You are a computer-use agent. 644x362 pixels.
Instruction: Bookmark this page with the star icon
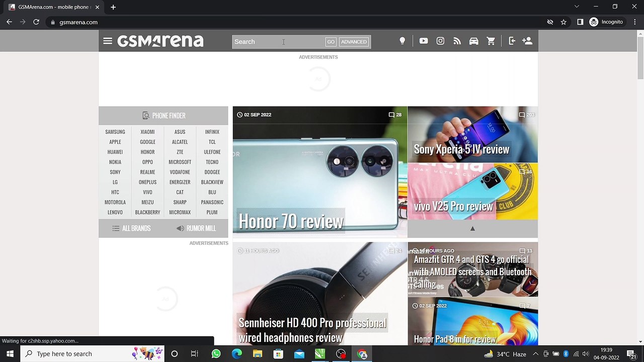pos(563,22)
